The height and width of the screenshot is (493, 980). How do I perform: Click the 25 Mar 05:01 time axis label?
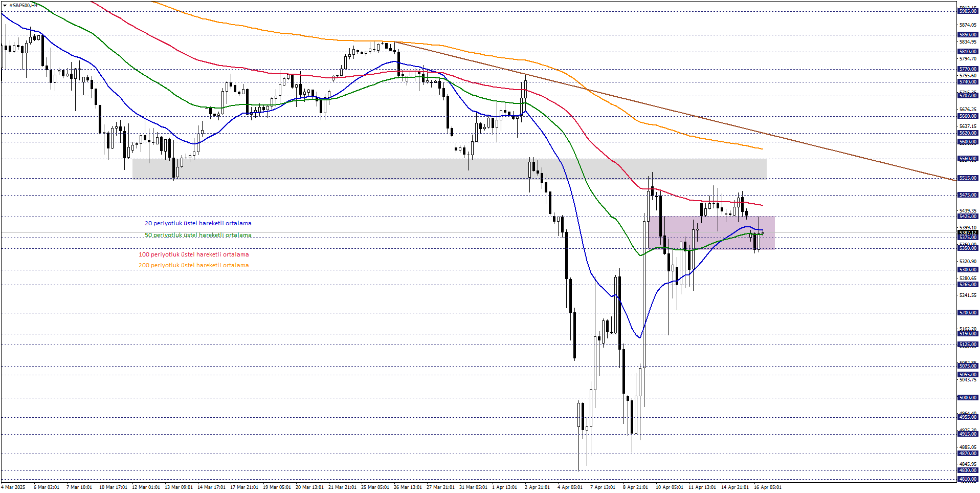coord(375,487)
